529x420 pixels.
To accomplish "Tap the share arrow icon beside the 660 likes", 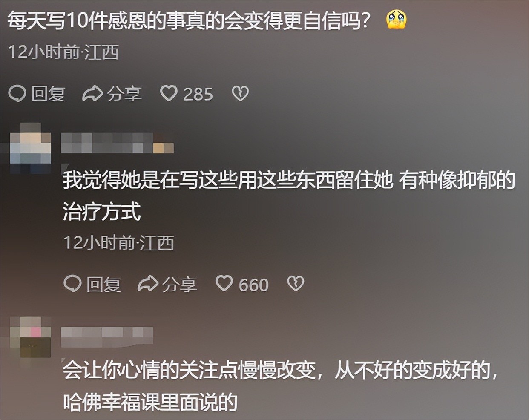I will (148, 284).
